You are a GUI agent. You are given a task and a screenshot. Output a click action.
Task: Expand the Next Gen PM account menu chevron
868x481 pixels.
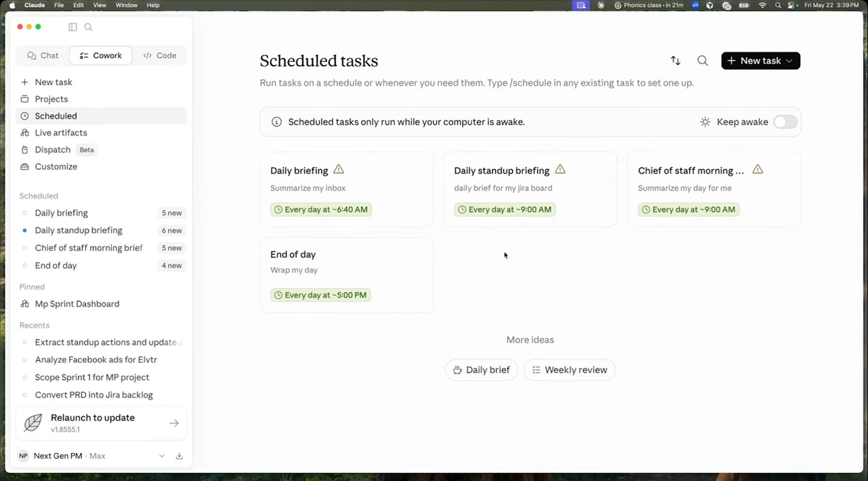(162, 456)
